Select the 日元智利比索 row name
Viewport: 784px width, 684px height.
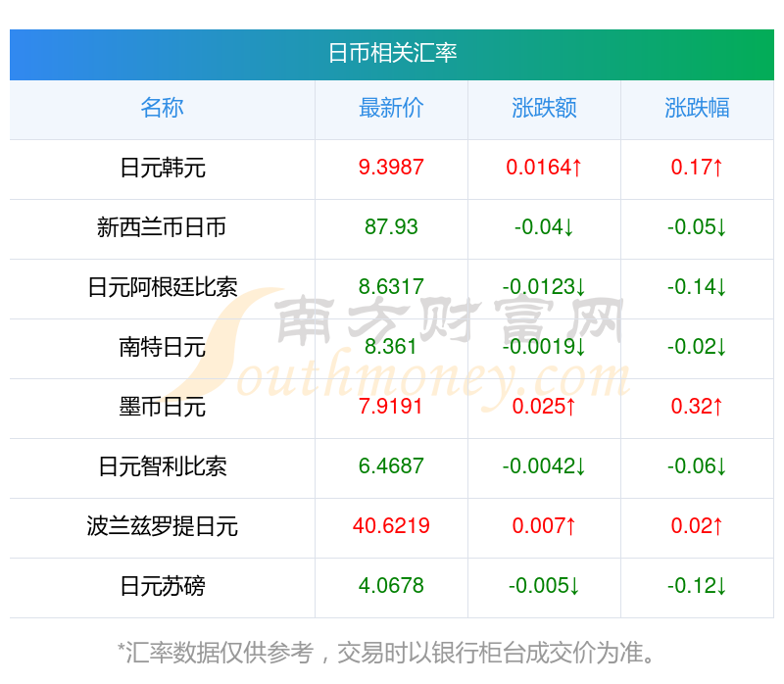(163, 466)
